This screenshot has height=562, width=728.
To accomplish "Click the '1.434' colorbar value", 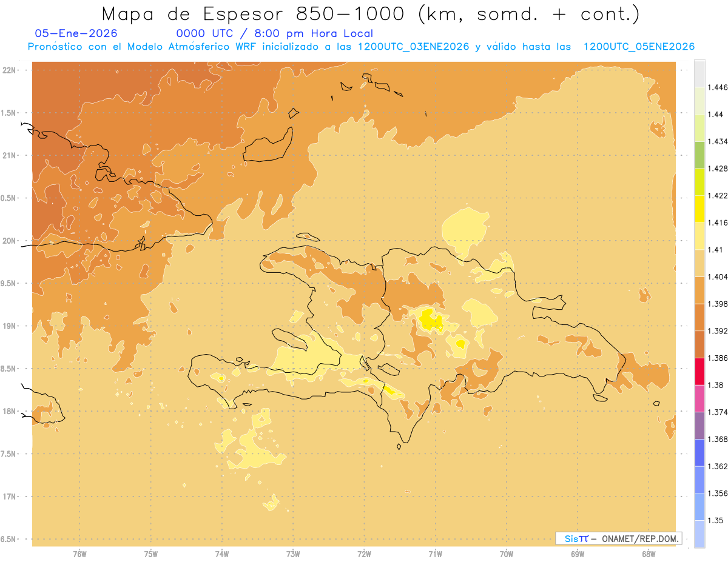I will pos(718,141).
